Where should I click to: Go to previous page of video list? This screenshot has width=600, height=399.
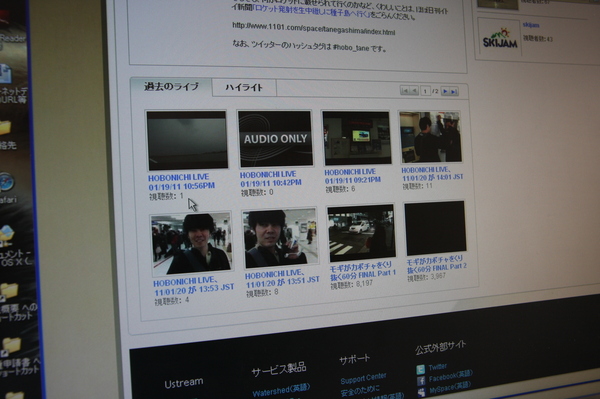tap(414, 91)
